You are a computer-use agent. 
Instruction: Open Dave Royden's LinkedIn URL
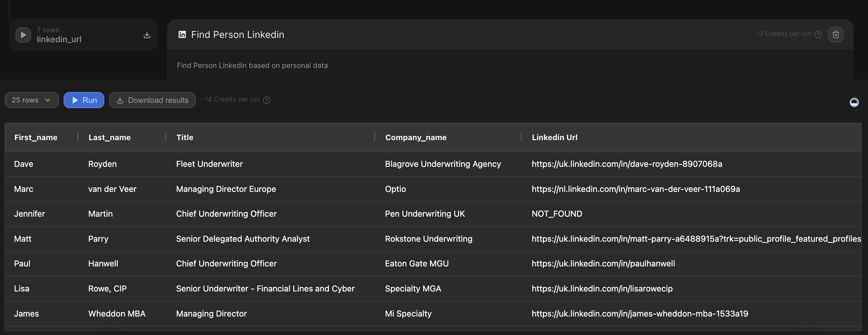pos(627,164)
